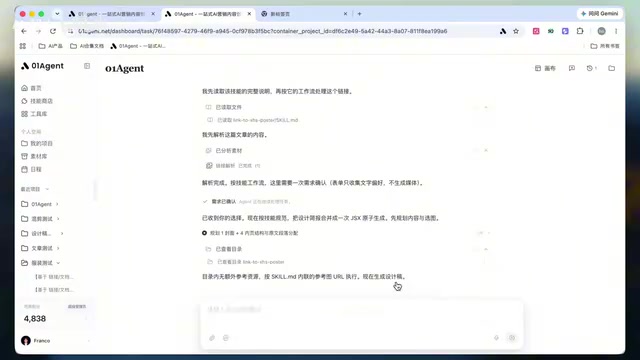Screen dimensions: 640x360
Task: Open the tab search dropdown arrow
Action: pos(57,14)
